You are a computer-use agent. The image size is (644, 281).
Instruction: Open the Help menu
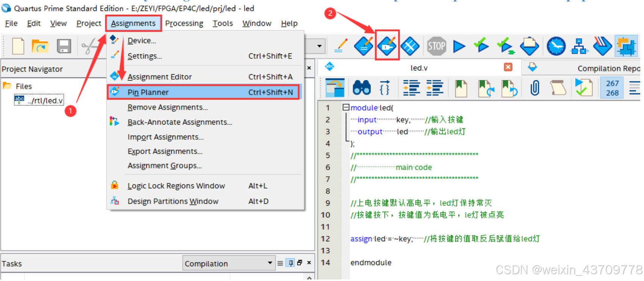click(289, 23)
